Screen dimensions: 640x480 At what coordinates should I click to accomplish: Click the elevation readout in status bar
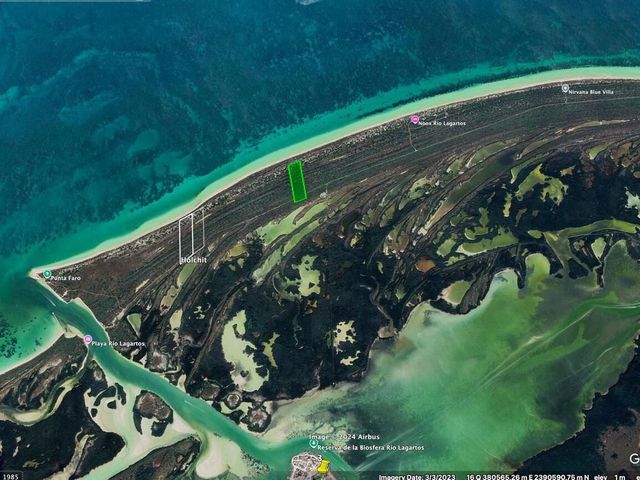pos(610,477)
